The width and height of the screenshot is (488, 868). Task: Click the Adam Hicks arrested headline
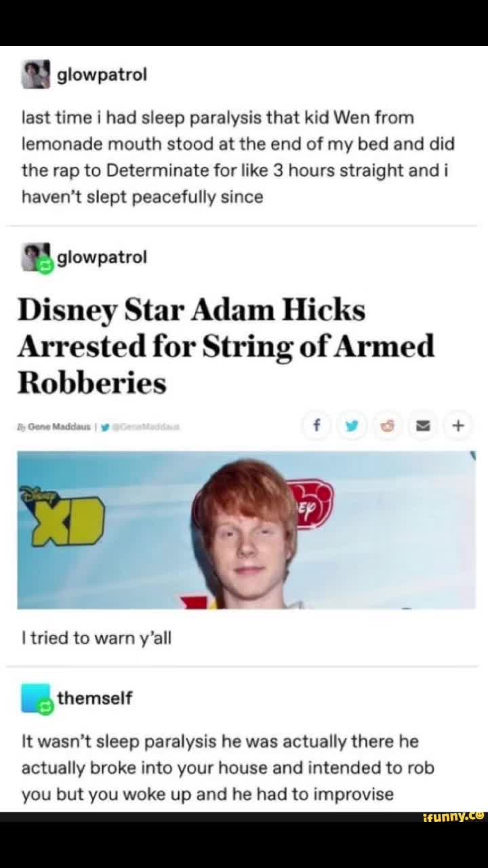point(226,347)
